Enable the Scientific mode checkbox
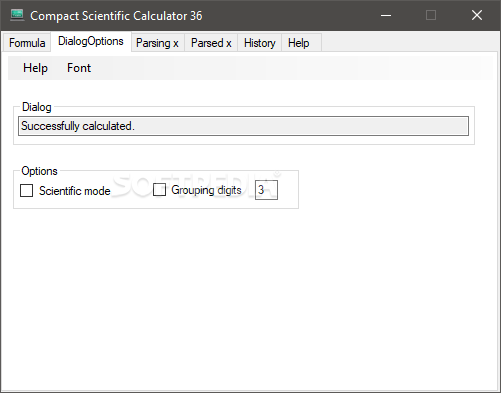The width and height of the screenshot is (501, 393). click(x=26, y=191)
